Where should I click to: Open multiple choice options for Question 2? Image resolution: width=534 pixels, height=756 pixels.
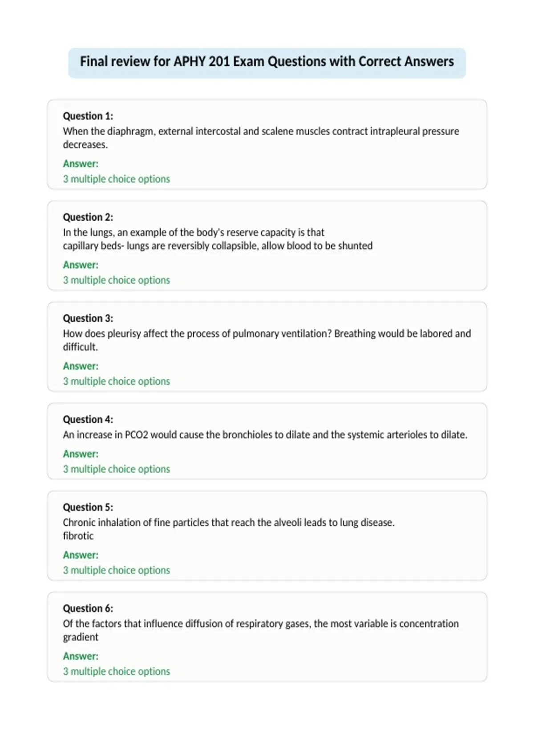point(116,280)
